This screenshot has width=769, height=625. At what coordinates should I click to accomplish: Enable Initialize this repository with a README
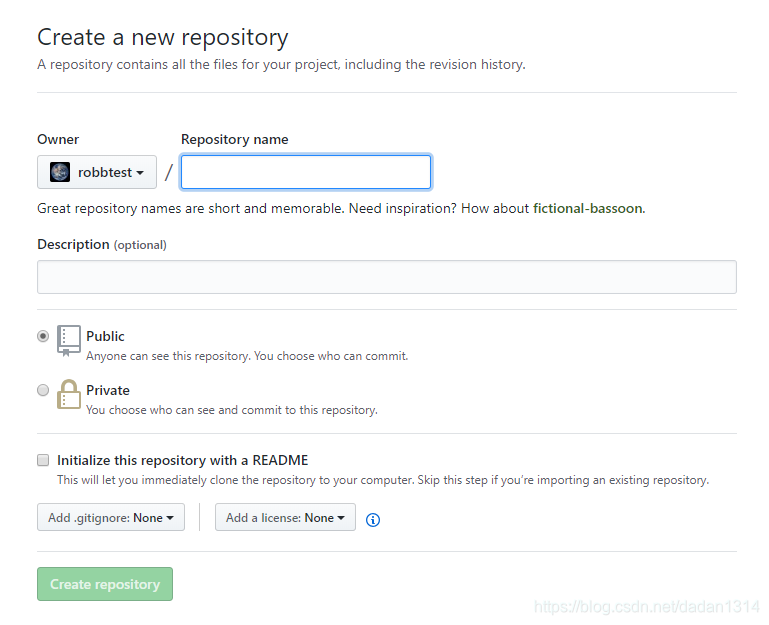coord(43,460)
